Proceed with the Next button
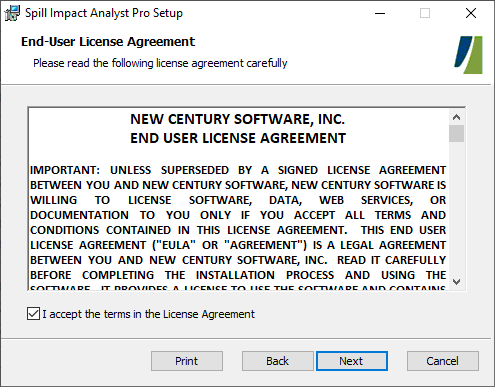The image size is (495, 387). point(352,361)
